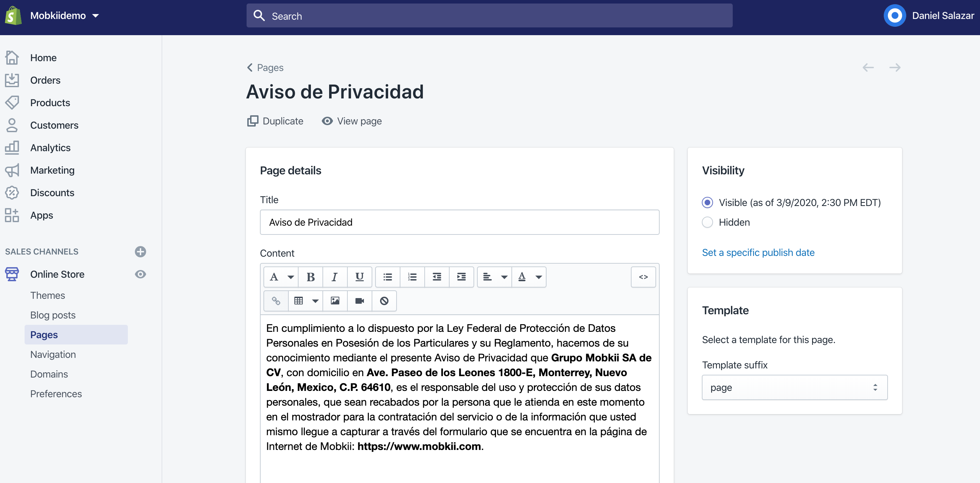This screenshot has width=980, height=483.
Task: Insert a video in the content
Action: coord(360,301)
